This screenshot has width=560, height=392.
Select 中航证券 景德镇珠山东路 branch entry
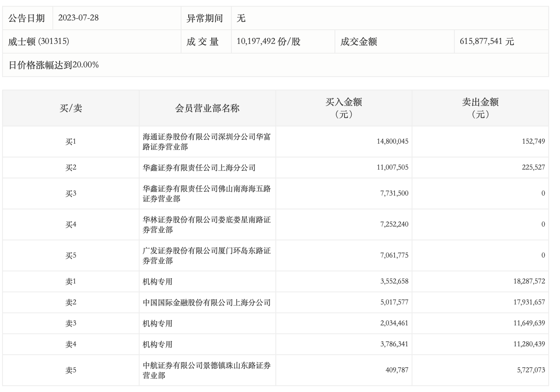click(x=207, y=370)
